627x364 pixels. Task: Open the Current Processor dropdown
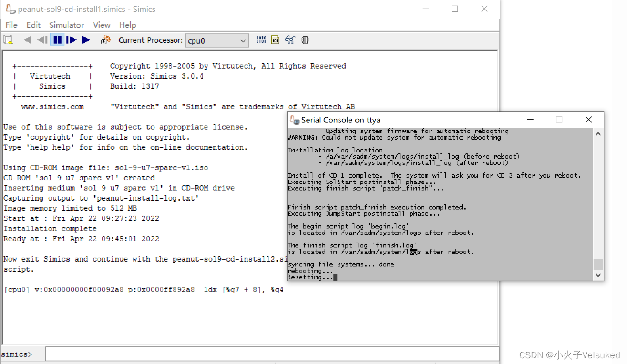[x=243, y=40]
